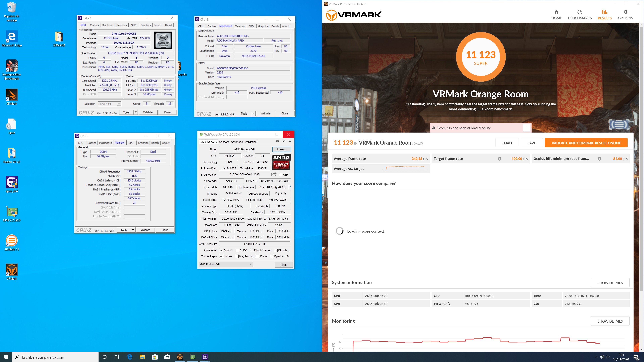
Task: Expand Tools arrow in CPU-Z Memory window
Action: click(133, 230)
